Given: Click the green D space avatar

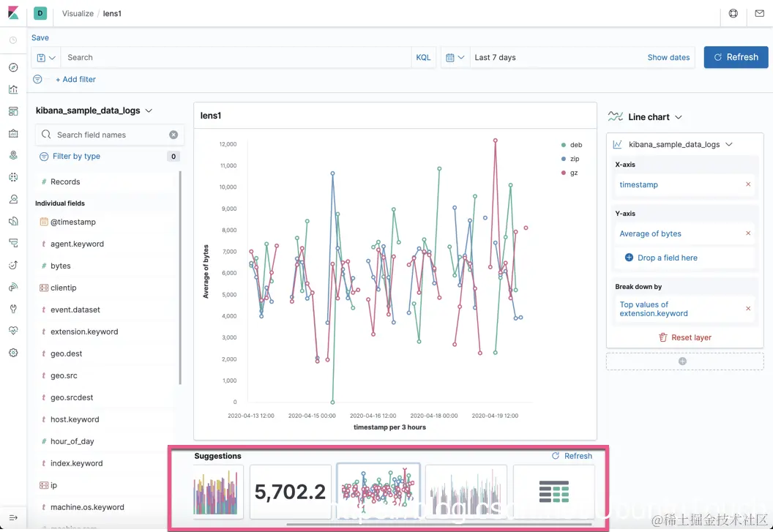Looking at the screenshot, I should pos(40,13).
